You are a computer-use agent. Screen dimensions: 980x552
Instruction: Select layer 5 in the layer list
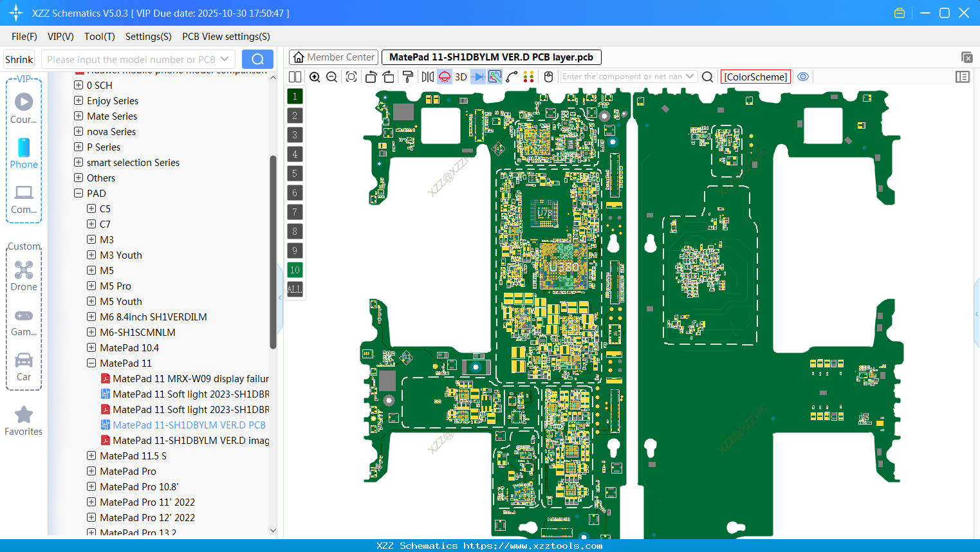tap(294, 173)
